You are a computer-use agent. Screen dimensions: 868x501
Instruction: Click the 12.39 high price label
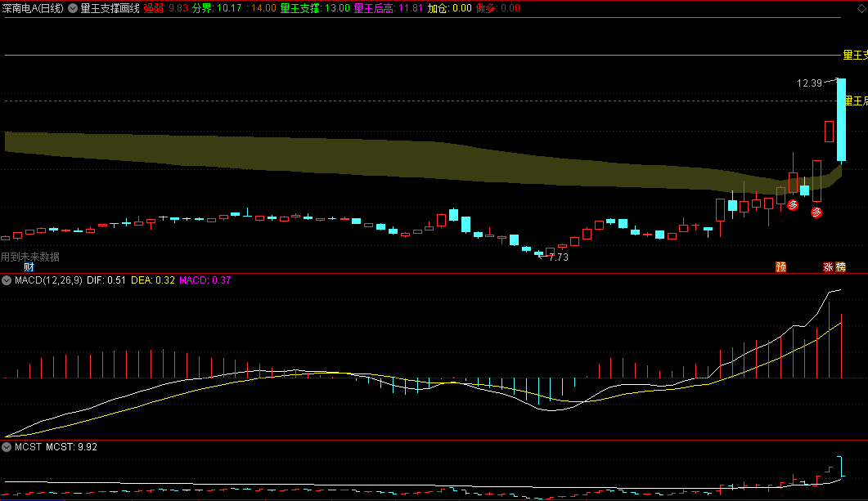click(809, 83)
